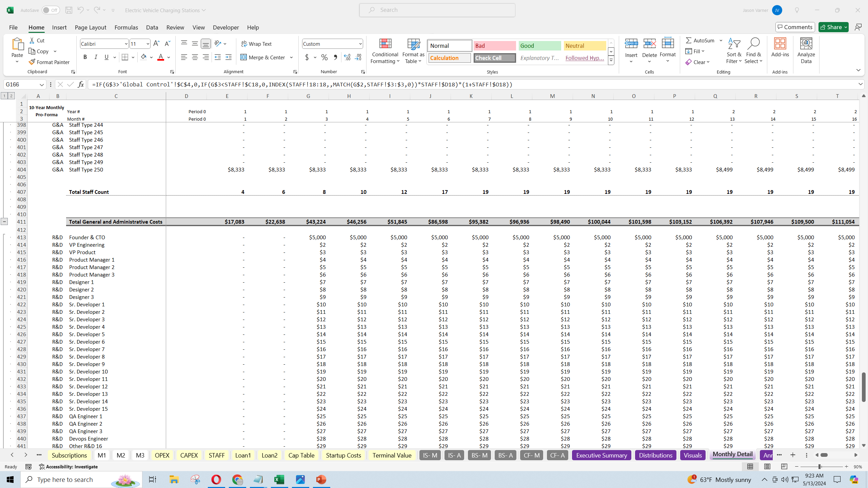Click the Add new sheet plus button

(x=793, y=455)
